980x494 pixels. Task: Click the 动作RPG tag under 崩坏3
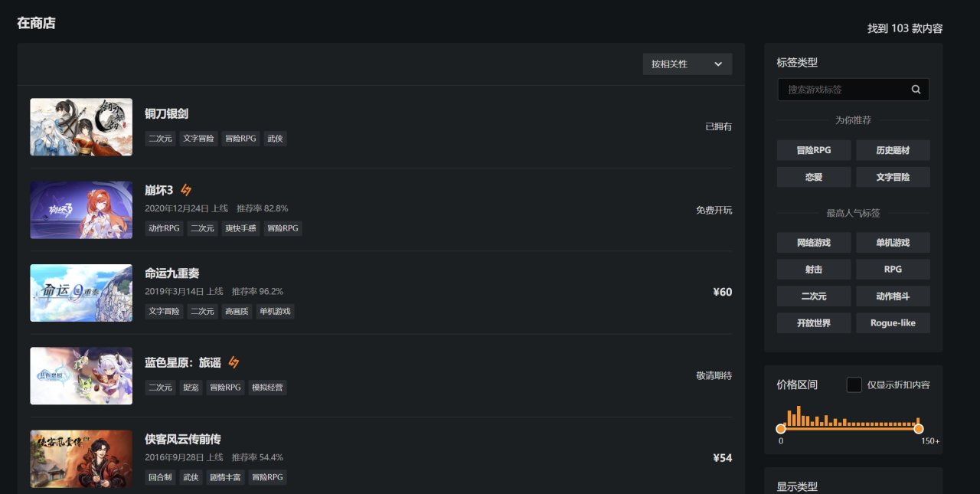click(164, 228)
